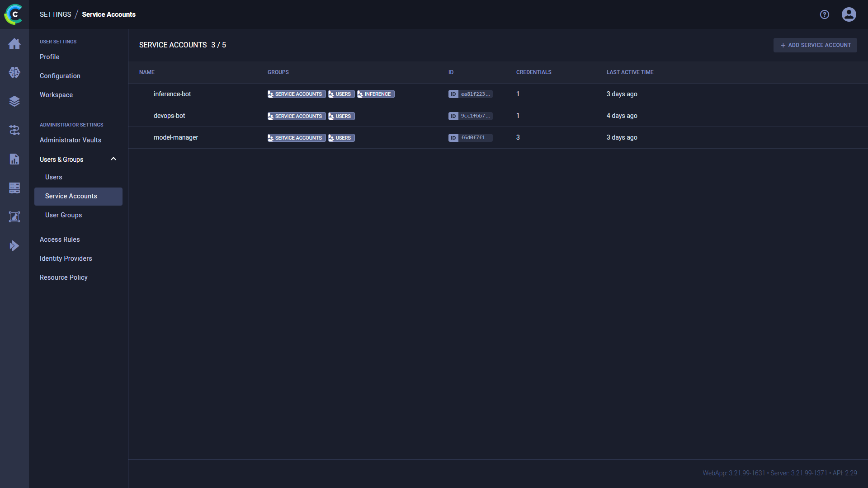The width and height of the screenshot is (868, 488).
Task: Open the model-manager service account
Action: tap(175, 137)
